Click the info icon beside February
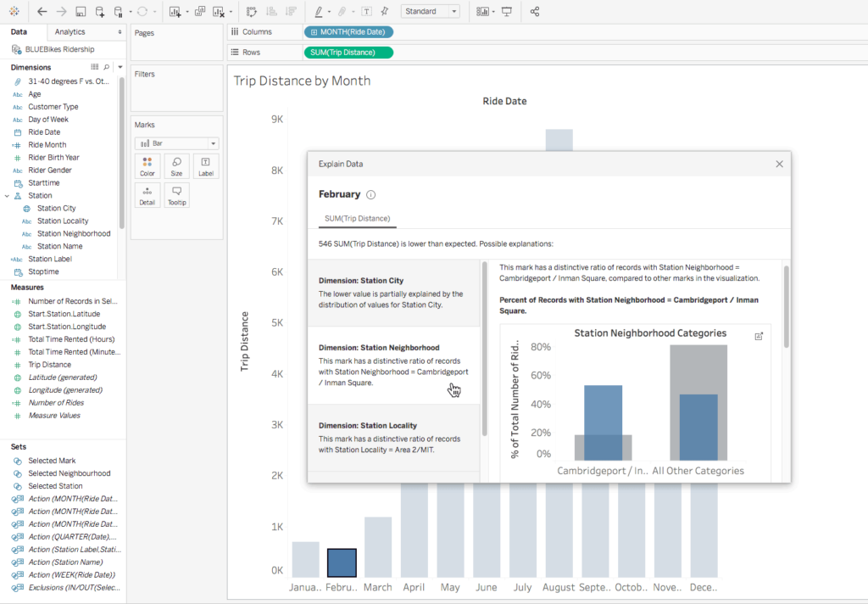Viewport: 868px width, 604px height. click(370, 194)
